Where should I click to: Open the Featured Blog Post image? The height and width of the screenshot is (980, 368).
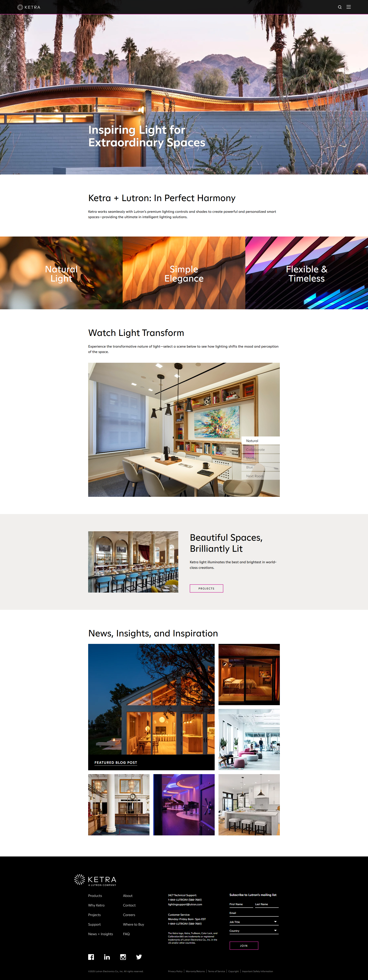(x=151, y=707)
